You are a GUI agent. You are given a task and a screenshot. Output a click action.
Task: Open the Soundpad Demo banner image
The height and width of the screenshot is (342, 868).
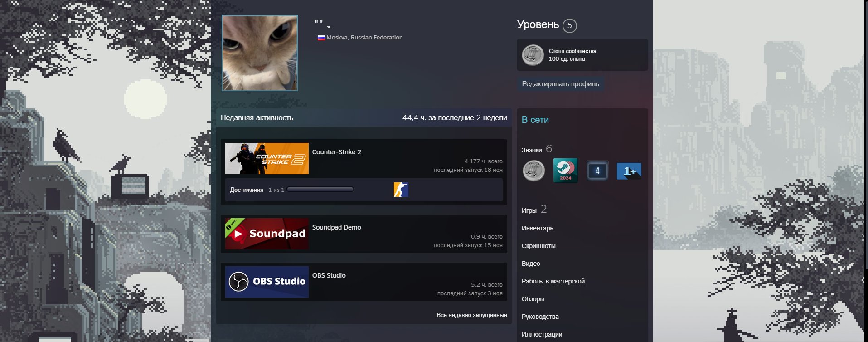point(267,234)
